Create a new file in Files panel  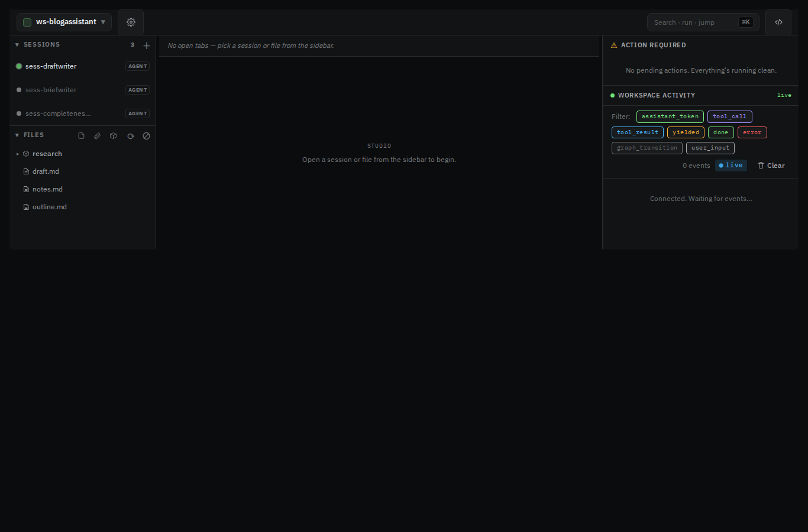point(81,136)
